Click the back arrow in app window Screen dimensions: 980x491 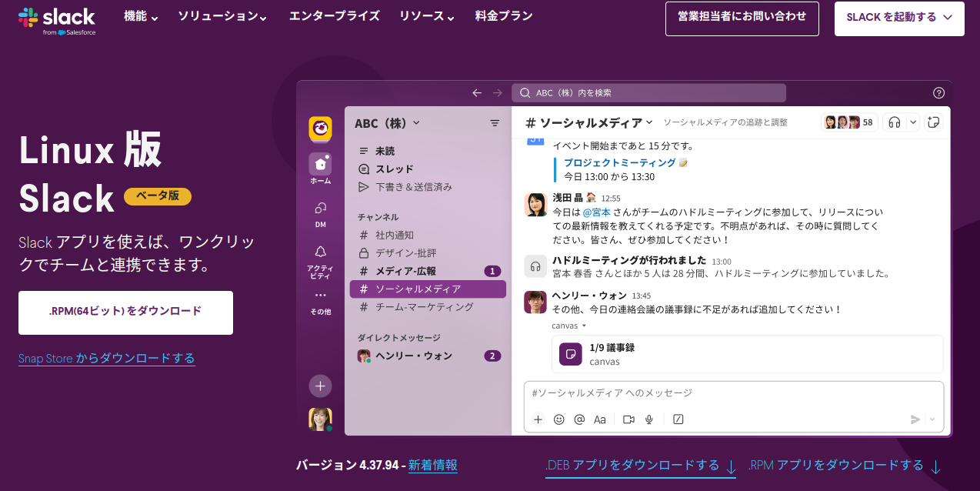(x=477, y=93)
